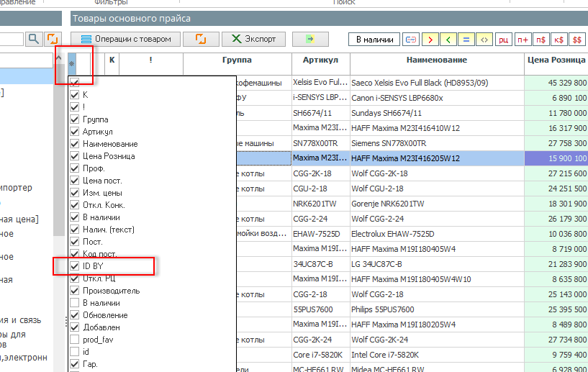Click the 'к$' filter button
The height and width of the screenshot is (372, 588).
pos(558,40)
